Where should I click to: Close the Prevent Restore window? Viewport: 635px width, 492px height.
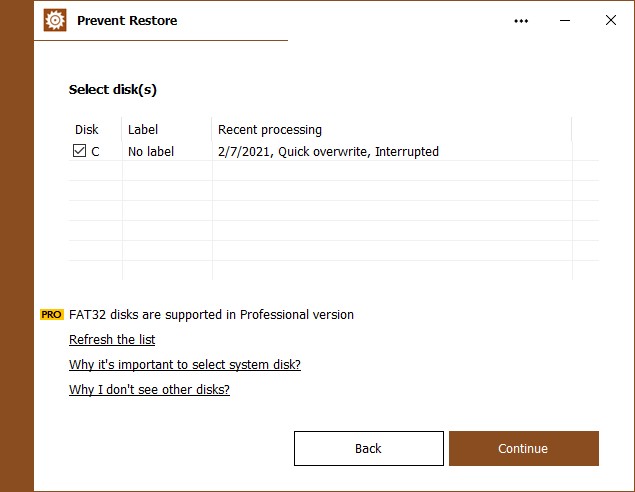pos(611,20)
